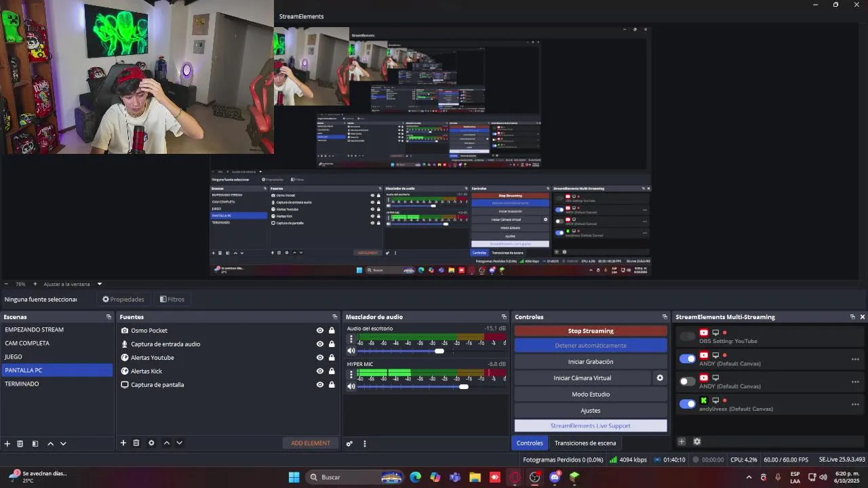Remove selected source using the trash icon
Image resolution: width=868 pixels, height=488 pixels.
136,443
